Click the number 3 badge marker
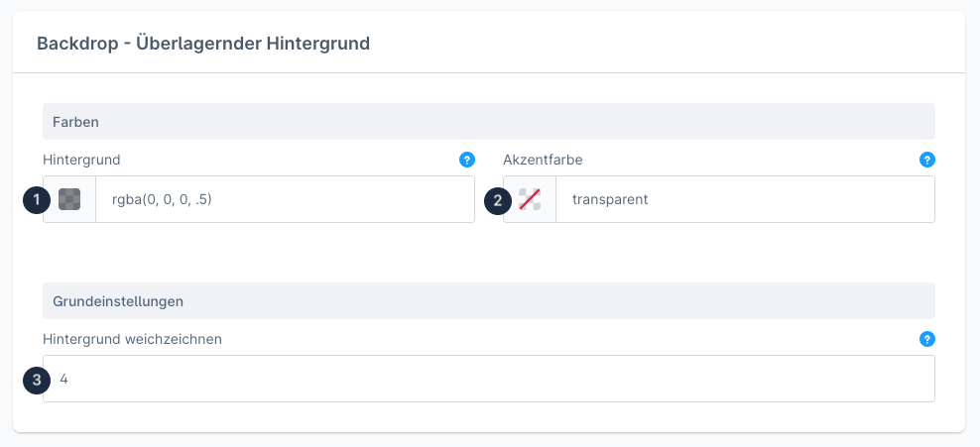The width and height of the screenshot is (980, 447). pyautogui.click(x=36, y=380)
